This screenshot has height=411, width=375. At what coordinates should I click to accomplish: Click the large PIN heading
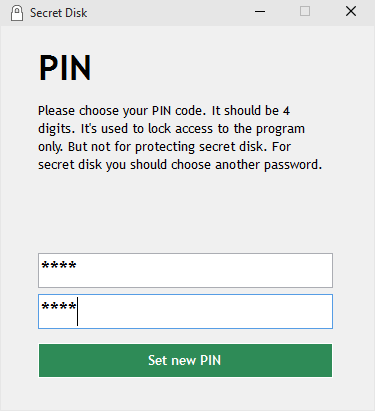[65, 68]
